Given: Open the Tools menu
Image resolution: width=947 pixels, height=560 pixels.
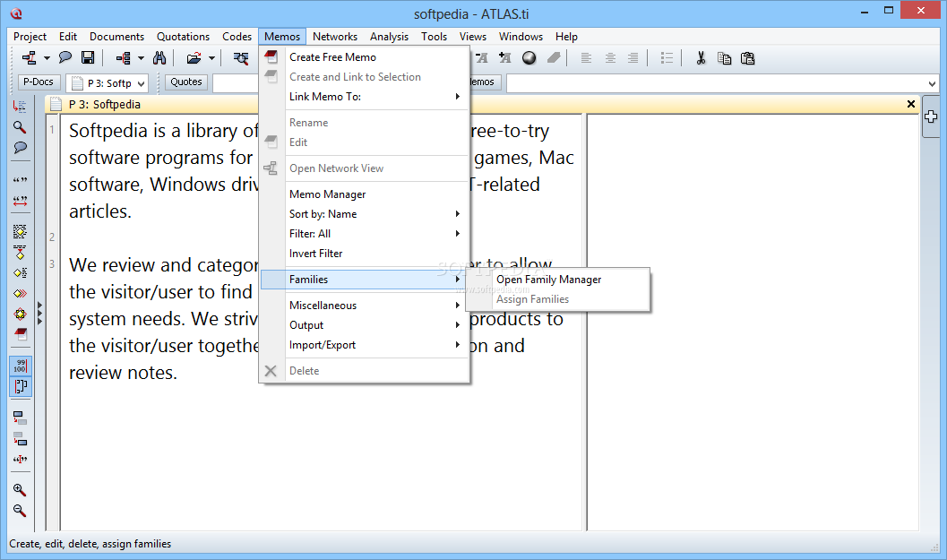Looking at the screenshot, I should tap(435, 36).
